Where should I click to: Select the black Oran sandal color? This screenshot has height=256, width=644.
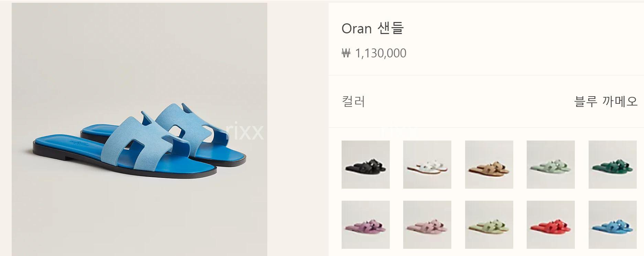(x=365, y=165)
